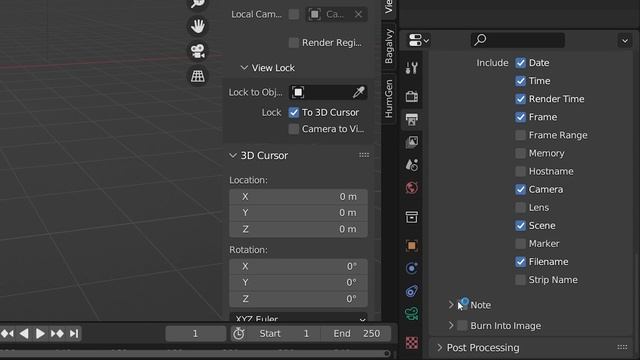Jump to previous keyframe
Image resolution: width=640 pixels, height=360 pixels.
7,333
